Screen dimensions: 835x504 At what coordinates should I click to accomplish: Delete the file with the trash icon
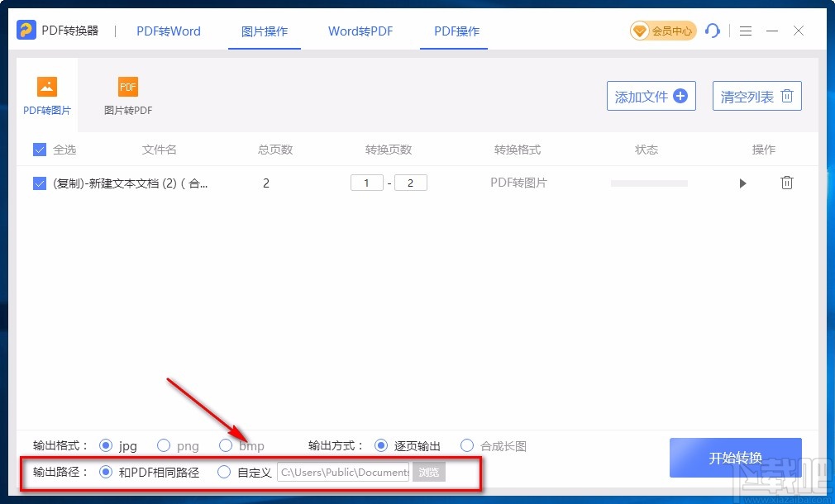click(786, 183)
